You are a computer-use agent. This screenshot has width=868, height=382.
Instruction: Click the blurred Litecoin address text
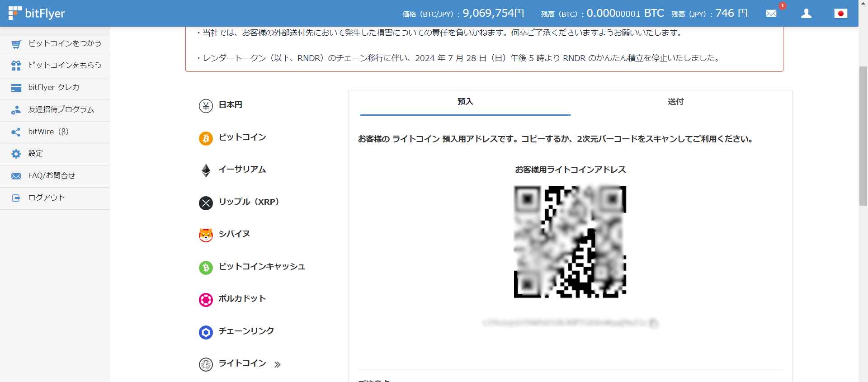tap(565, 323)
